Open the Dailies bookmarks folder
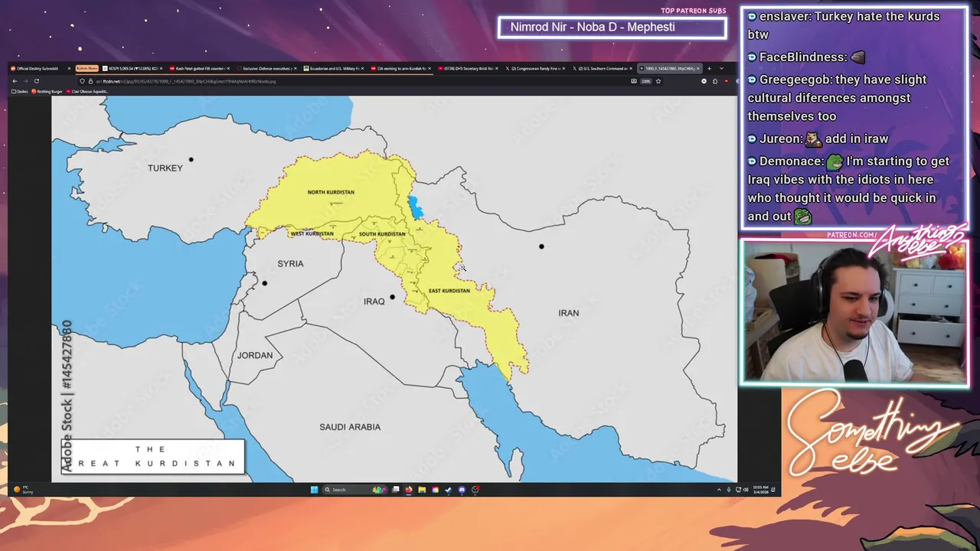The height and width of the screenshot is (551, 980). (20, 91)
